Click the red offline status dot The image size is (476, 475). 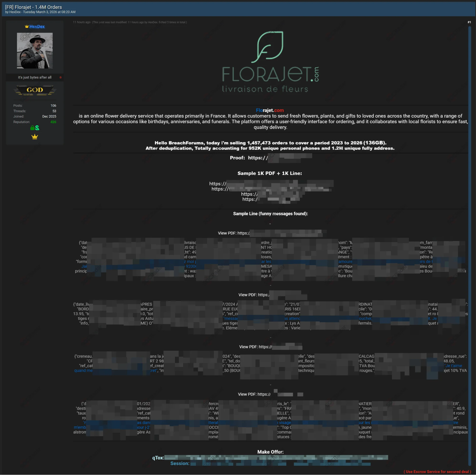point(61,77)
